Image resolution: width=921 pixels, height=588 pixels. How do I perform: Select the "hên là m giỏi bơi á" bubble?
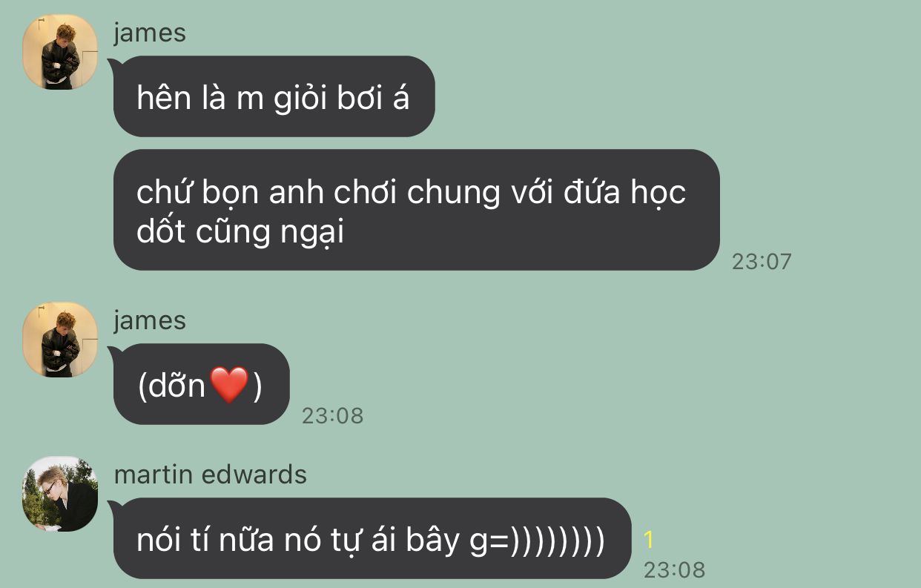(273, 96)
